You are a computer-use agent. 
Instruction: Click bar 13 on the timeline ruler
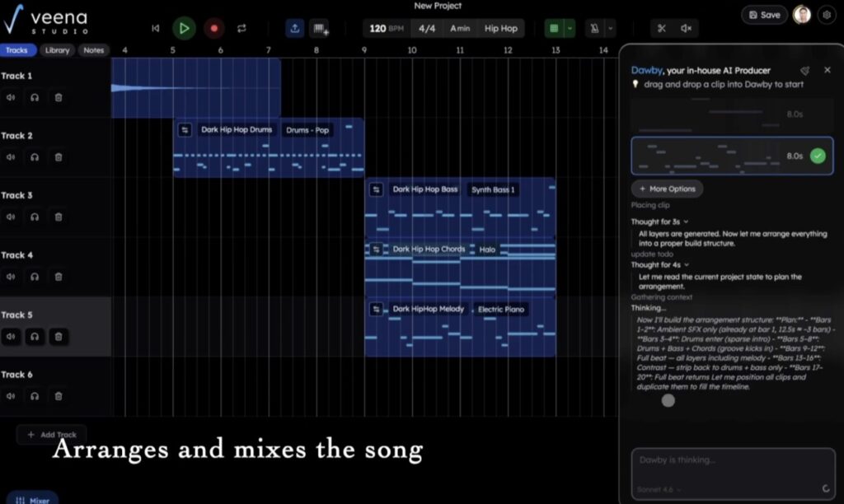click(556, 50)
